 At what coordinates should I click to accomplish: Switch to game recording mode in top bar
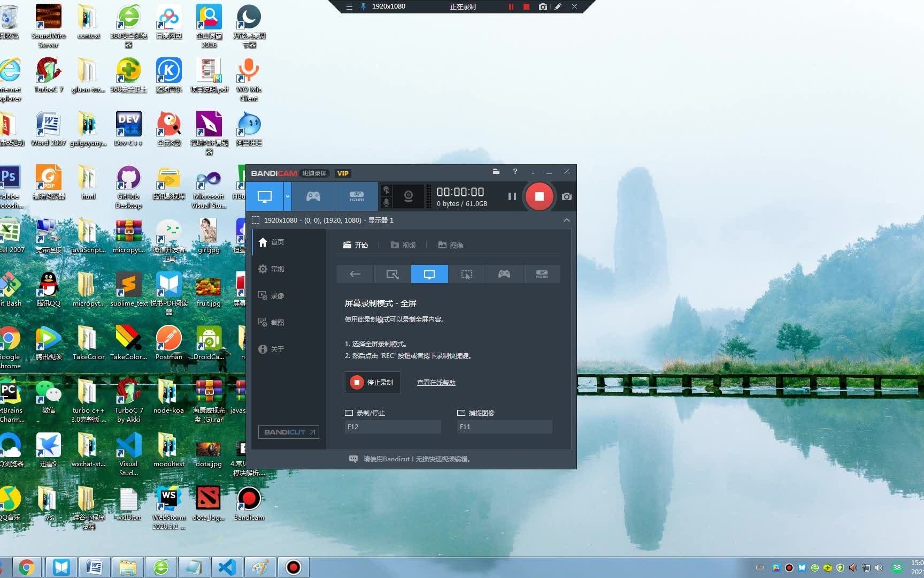[313, 196]
